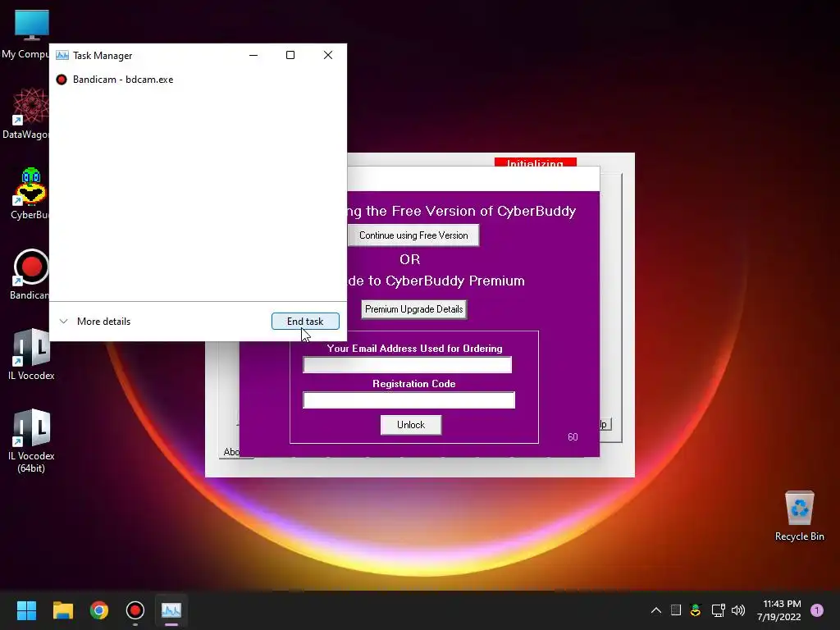
Task: Close the Task Manager window
Action: [328, 55]
